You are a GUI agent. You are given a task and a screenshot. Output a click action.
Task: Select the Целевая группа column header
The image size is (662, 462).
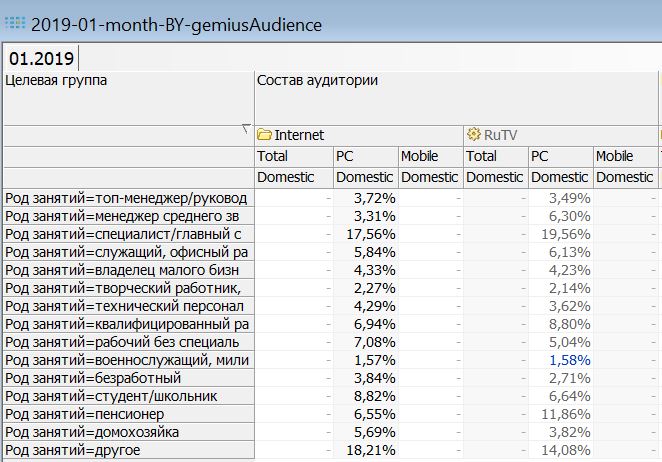point(56,80)
